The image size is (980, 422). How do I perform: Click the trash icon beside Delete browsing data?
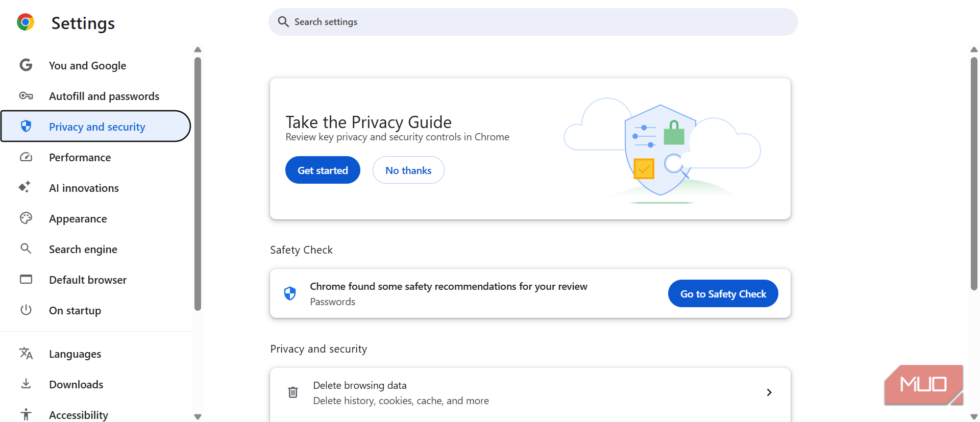(293, 392)
